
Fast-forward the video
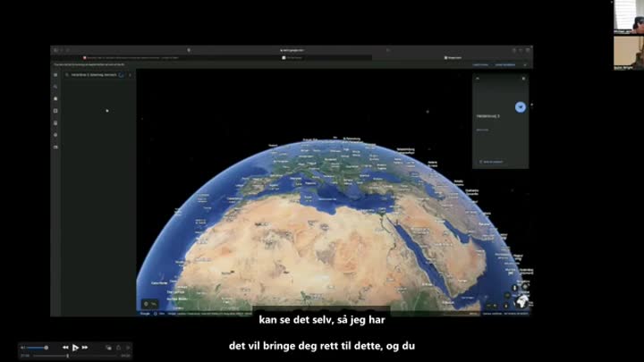coord(85,348)
